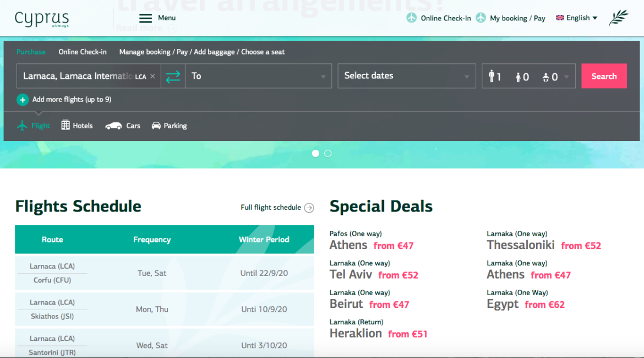
Task: Open the Beirut from €47 deal
Action: pos(369,300)
